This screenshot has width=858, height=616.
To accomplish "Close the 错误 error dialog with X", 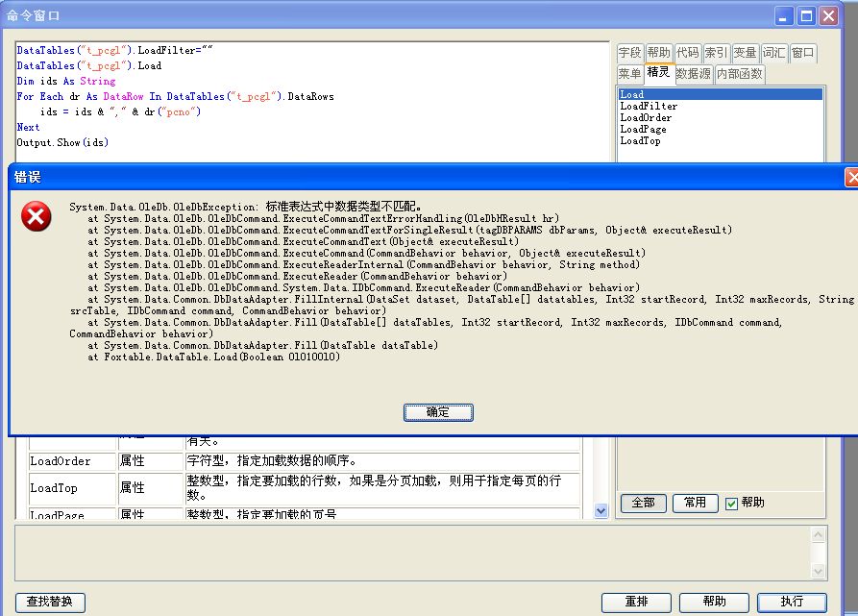I will pos(851,178).
